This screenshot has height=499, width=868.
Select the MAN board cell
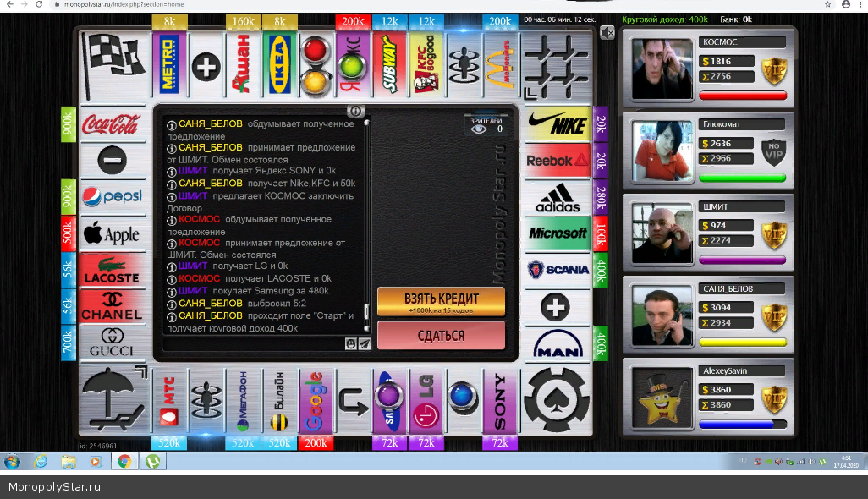click(557, 343)
